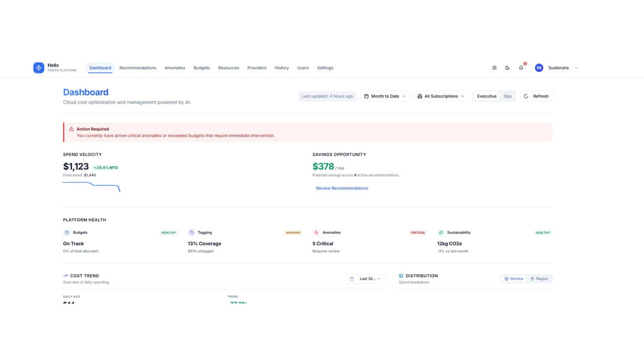Open the Last 30 days range dropdown
The width and height of the screenshot is (644, 362).
click(365, 279)
